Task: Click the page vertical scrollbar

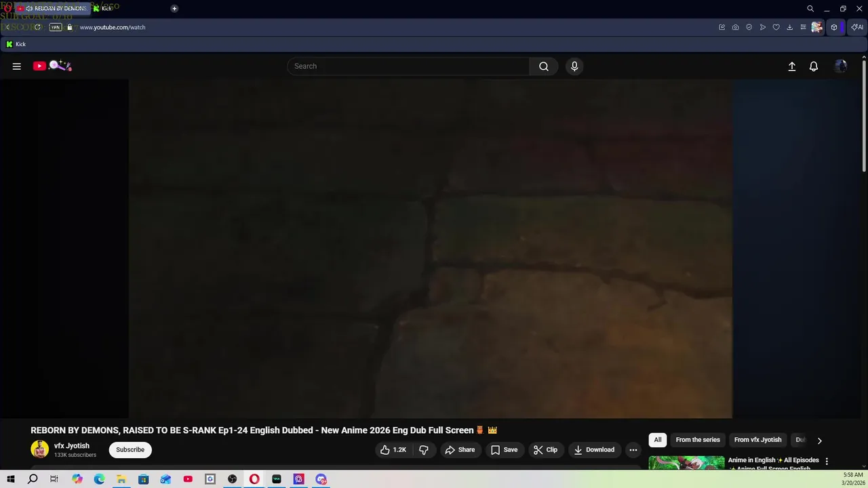Action: (x=864, y=117)
